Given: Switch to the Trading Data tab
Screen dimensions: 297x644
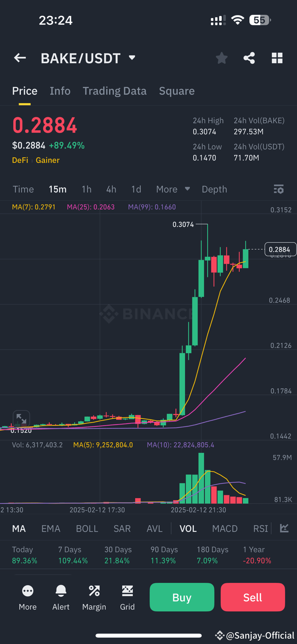Looking at the screenshot, I should pos(114,91).
